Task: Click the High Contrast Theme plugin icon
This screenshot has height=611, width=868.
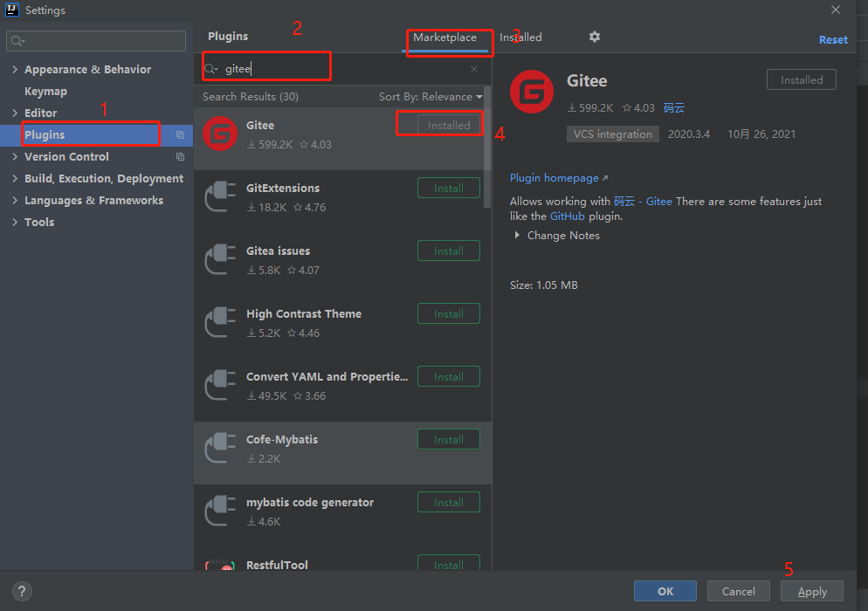Action: coord(220,322)
